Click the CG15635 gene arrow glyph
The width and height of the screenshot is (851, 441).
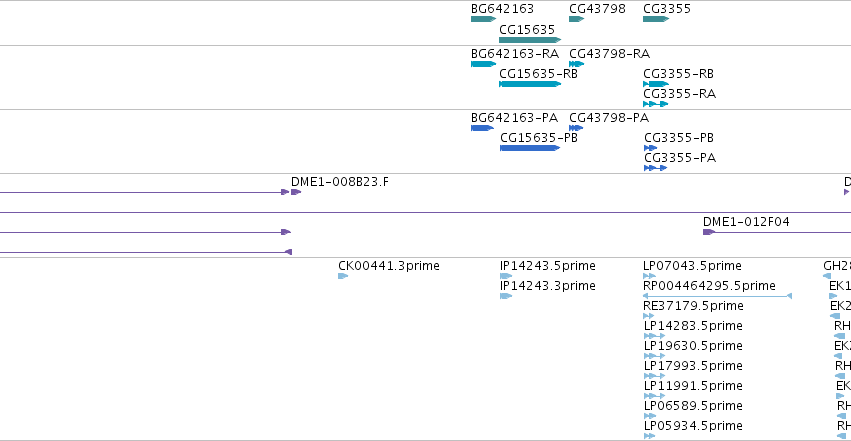coord(530,40)
